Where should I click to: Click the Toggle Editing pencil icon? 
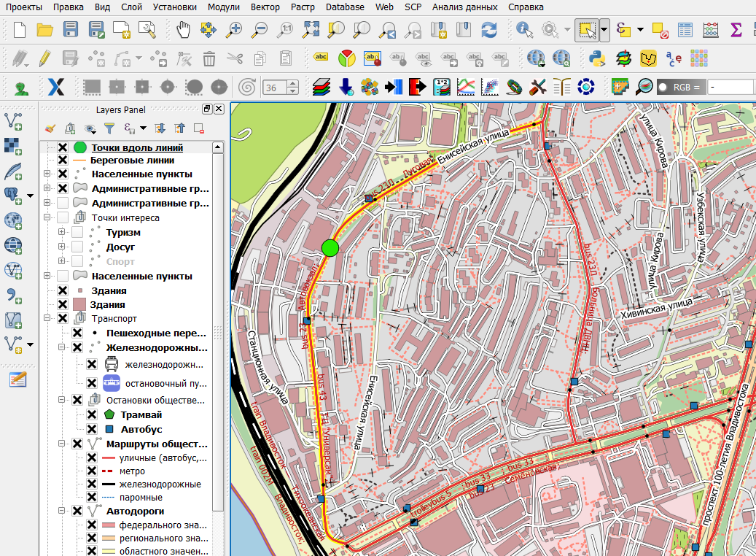pyautogui.click(x=45, y=59)
